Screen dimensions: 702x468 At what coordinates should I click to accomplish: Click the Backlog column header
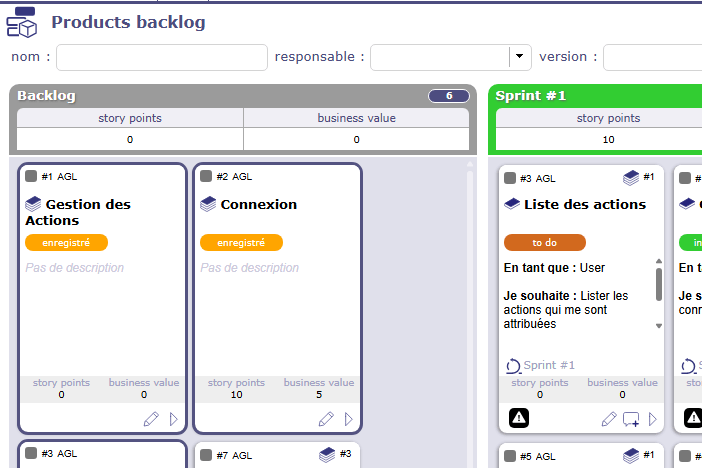coord(47,96)
